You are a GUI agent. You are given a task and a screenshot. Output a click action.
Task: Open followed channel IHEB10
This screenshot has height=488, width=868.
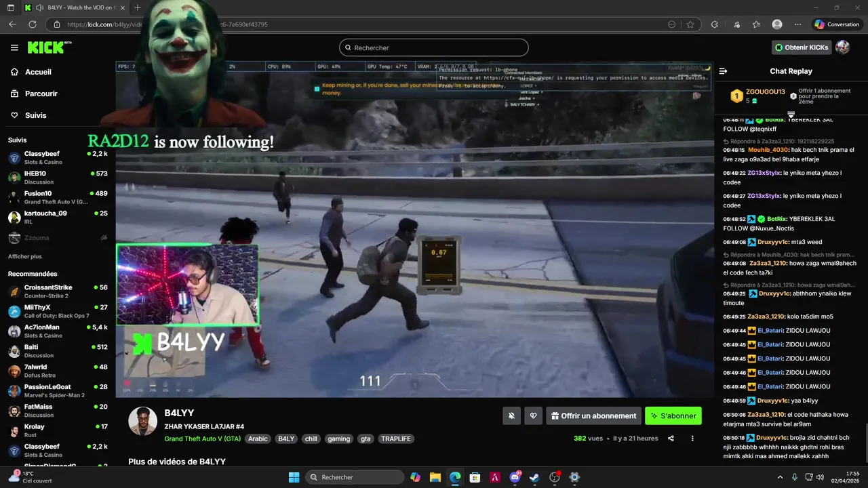[58, 177]
